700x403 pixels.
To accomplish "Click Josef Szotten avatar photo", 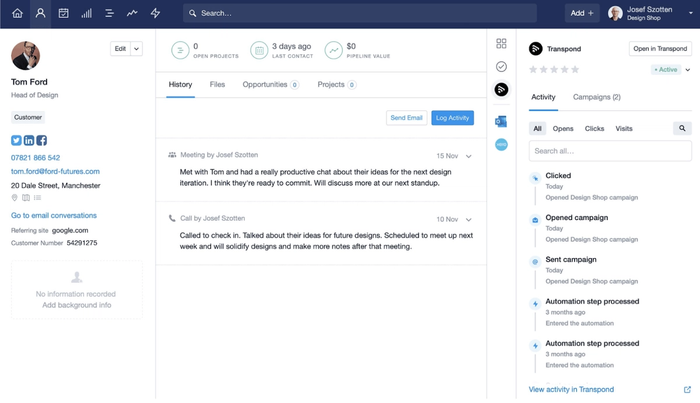I will 615,13.
